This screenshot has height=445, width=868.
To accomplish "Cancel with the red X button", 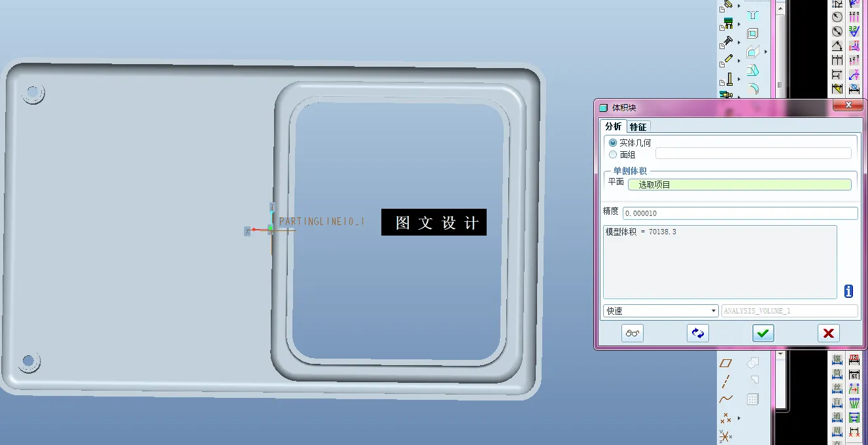I will pos(828,333).
